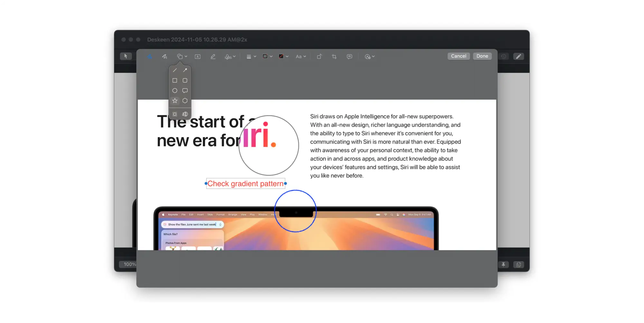Click the Rotate icon
This screenshot has width=644, height=323.
coord(319,57)
